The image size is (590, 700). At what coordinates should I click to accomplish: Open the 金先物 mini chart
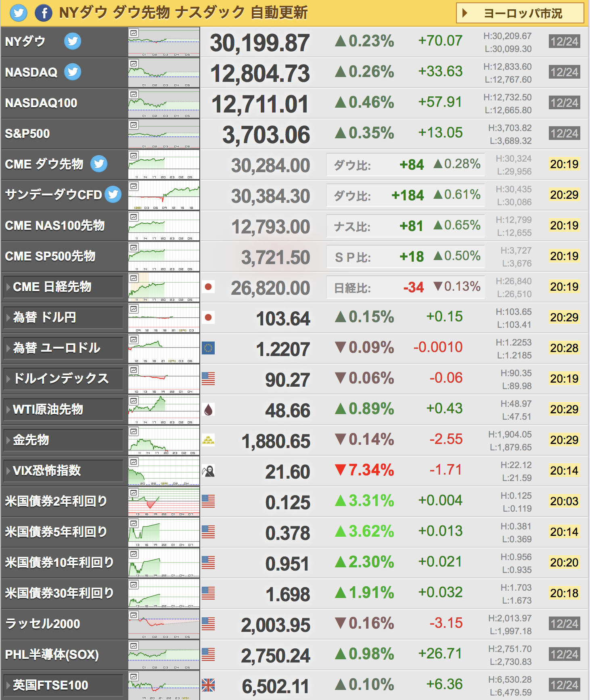(x=164, y=440)
